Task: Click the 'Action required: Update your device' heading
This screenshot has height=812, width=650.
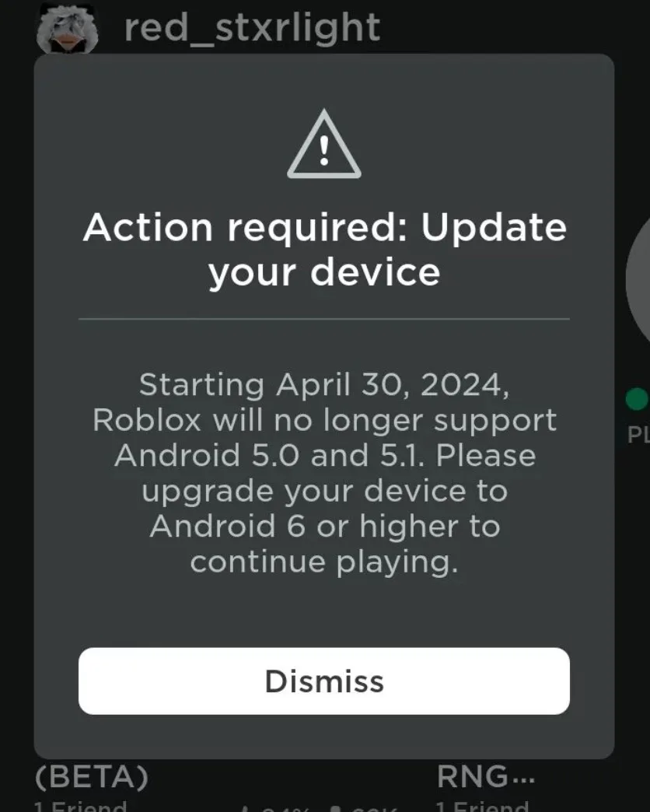Action: [324, 250]
